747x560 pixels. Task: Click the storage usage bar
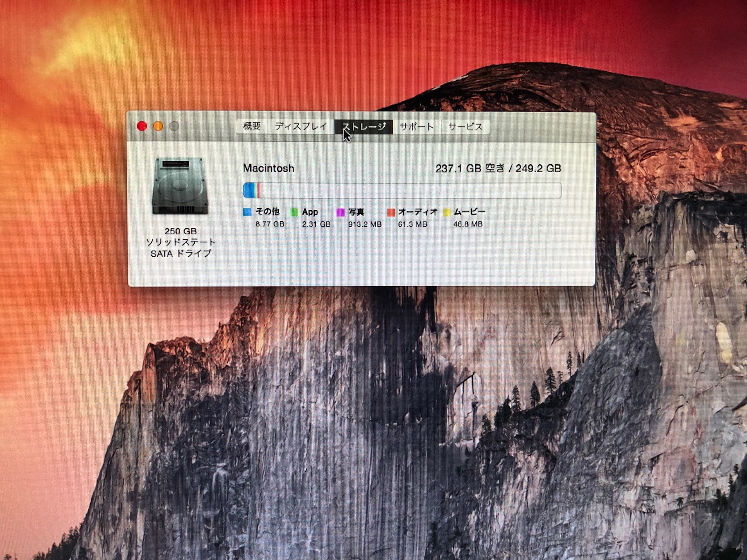[x=402, y=190]
